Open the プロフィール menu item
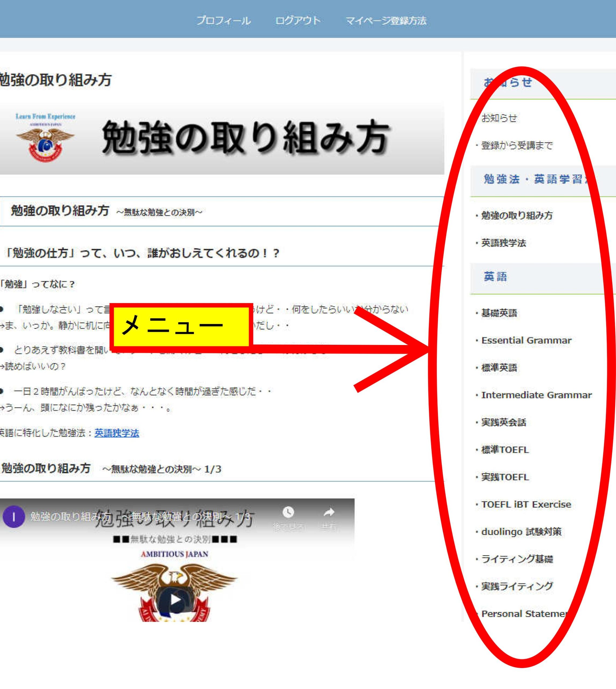 (224, 21)
